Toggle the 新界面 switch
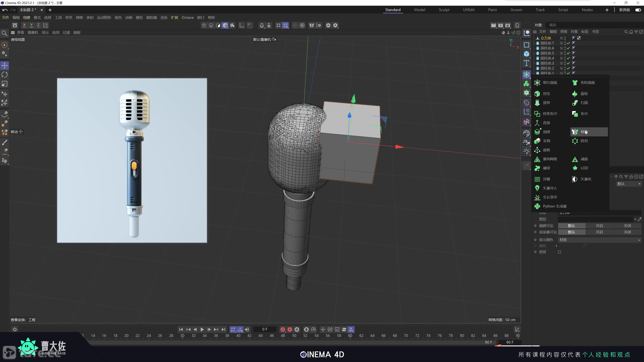The height and width of the screenshot is (362, 644). coord(638,10)
